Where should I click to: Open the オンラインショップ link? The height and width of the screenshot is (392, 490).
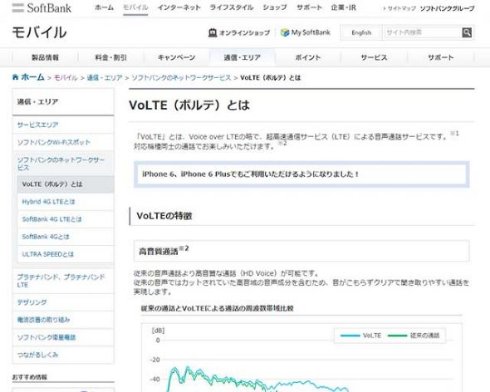[x=244, y=33]
